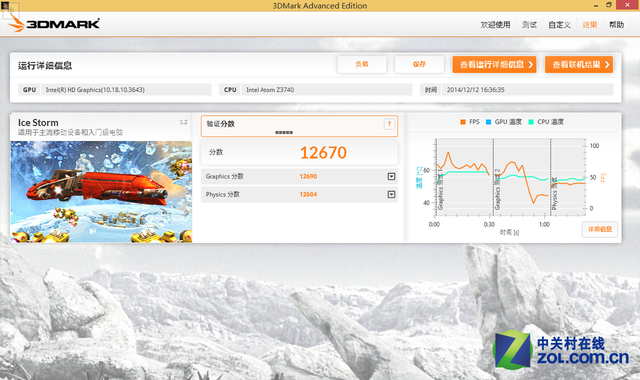
Task: Click the 验证分数 validation score box
Action: tap(299, 126)
